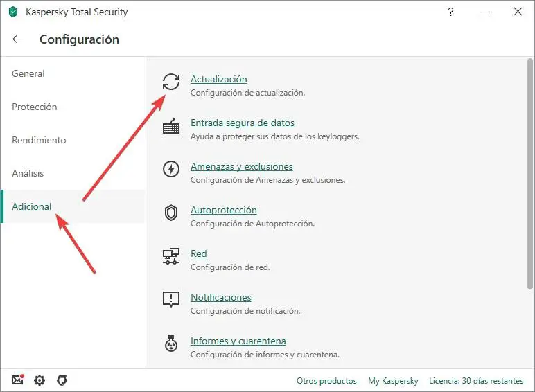Viewport: 535px width, 392px height.
Task: Click the flask icon for Informes y cuarentena
Action: click(x=171, y=344)
